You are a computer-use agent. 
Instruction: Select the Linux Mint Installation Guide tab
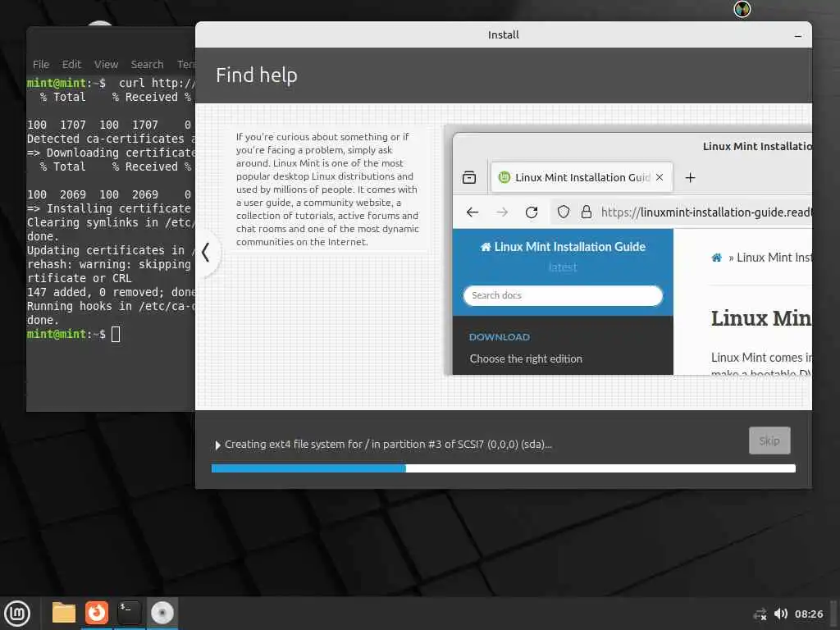coord(582,177)
